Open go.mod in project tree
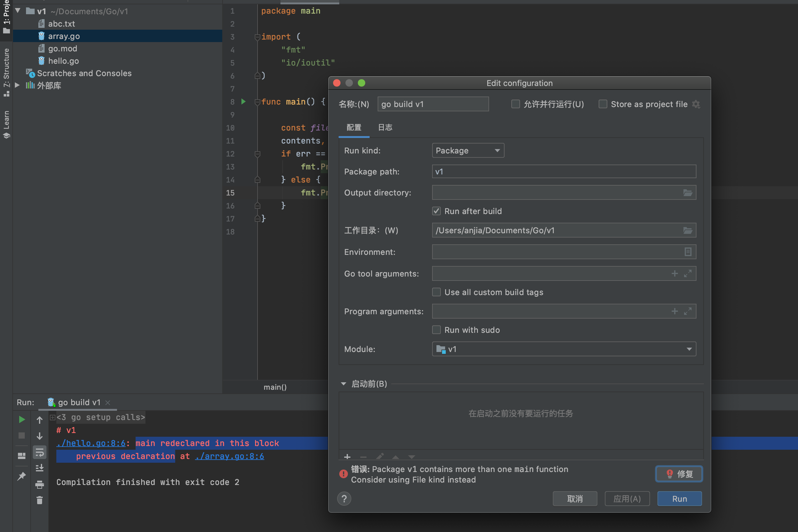The height and width of the screenshot is (532, 798). [63, 49]
